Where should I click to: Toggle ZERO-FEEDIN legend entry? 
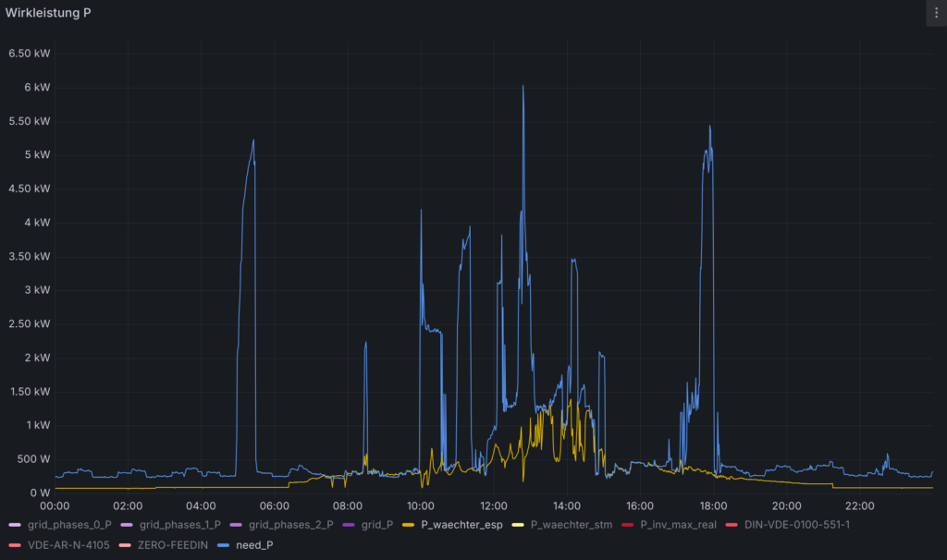coord(170,545)
